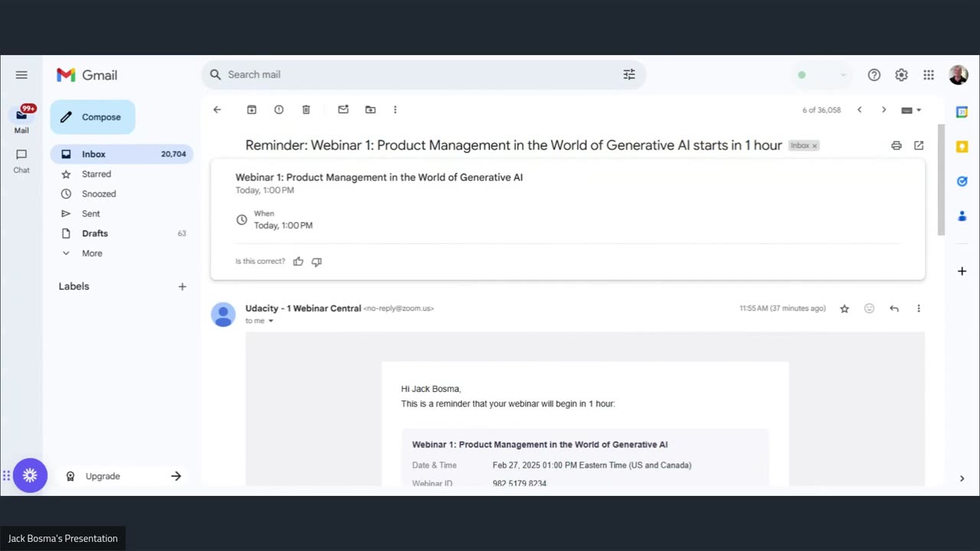Open the Settings gear icon
The width and height of the screenshot is (980, 551).
901,75
